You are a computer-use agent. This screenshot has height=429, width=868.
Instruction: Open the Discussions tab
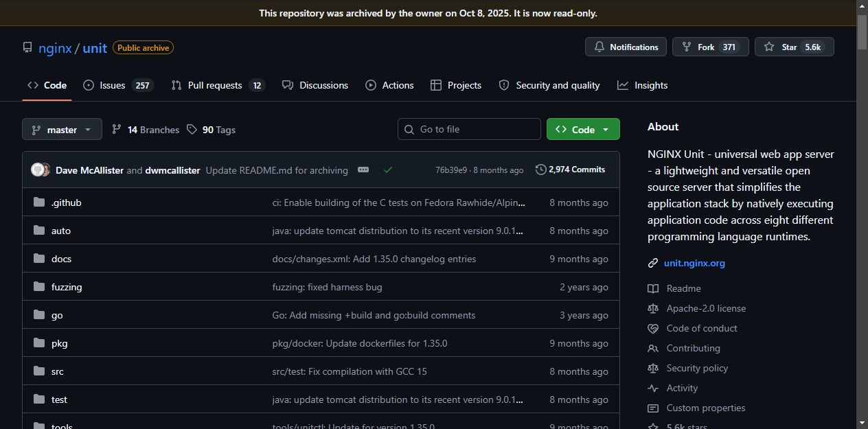click(315, 85)
